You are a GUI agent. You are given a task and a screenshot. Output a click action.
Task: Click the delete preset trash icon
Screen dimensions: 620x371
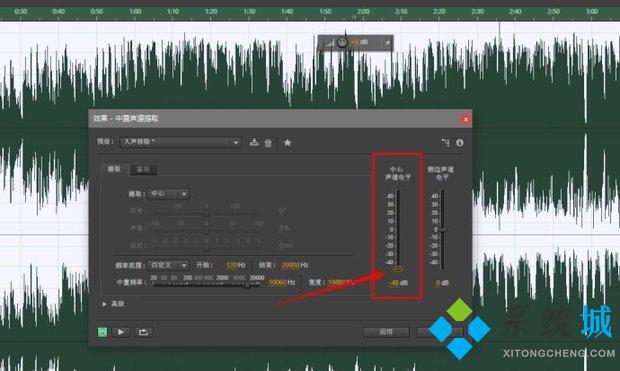coord(268,143)
